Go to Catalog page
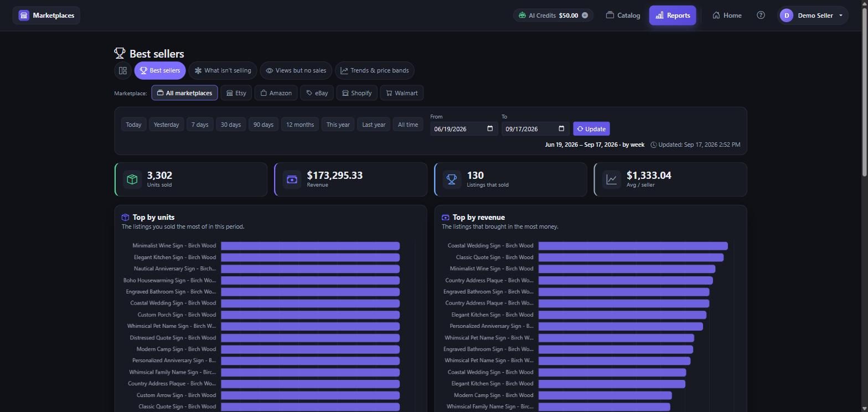This screenshot has width=868, height=412. tap(623, 16)
